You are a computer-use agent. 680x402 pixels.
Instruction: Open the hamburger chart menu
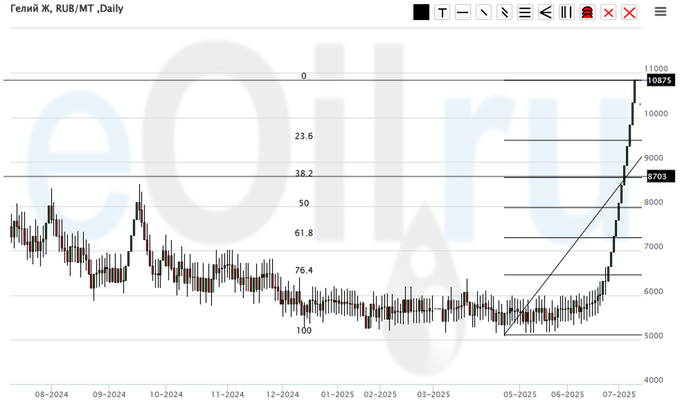click(660, 12)
